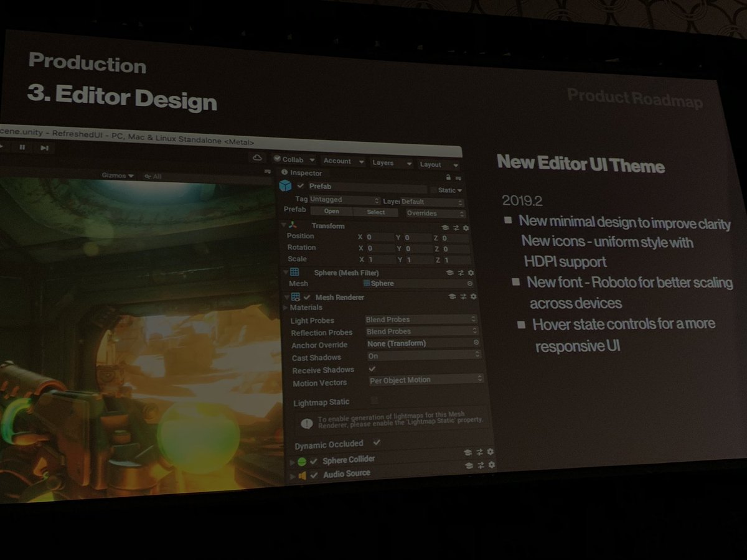
Task: Open Transform presets icon
Action: (x=456, y=229)
